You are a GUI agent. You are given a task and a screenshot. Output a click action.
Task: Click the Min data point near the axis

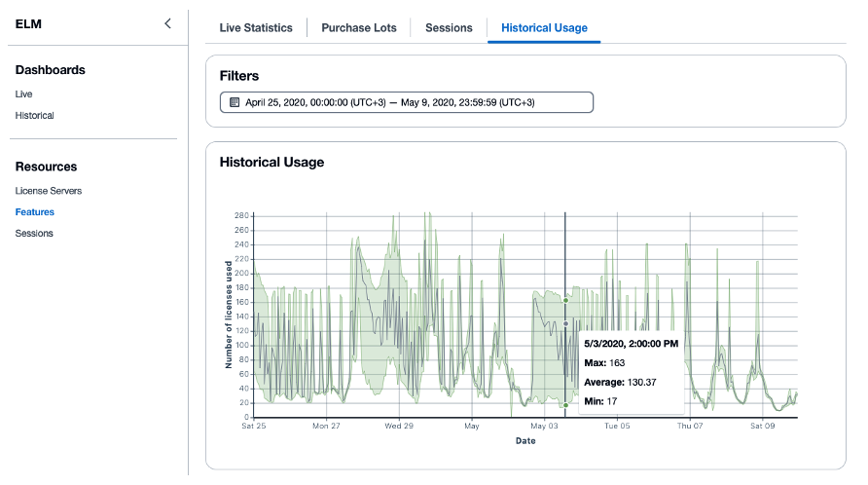tap(565, 405)
